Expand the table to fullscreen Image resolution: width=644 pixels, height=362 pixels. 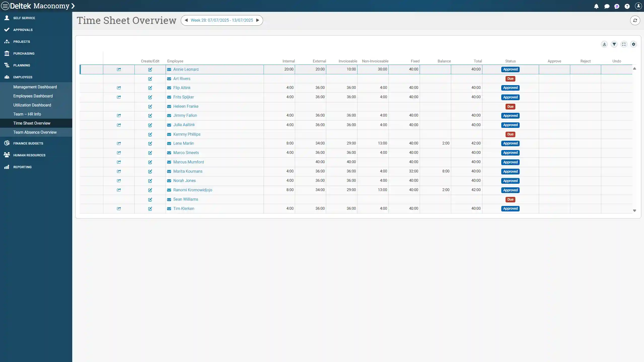tap(624, 44)
